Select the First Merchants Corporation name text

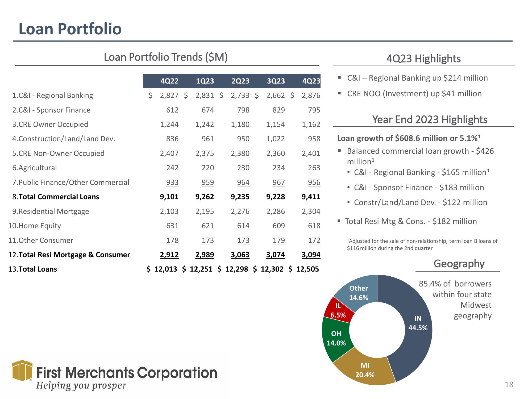point(127,373)
